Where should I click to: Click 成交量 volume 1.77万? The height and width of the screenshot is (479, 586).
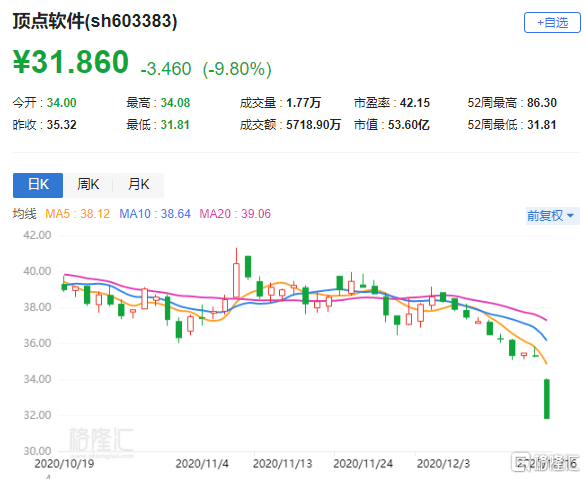pyautogui.click(x=303, y=103)
